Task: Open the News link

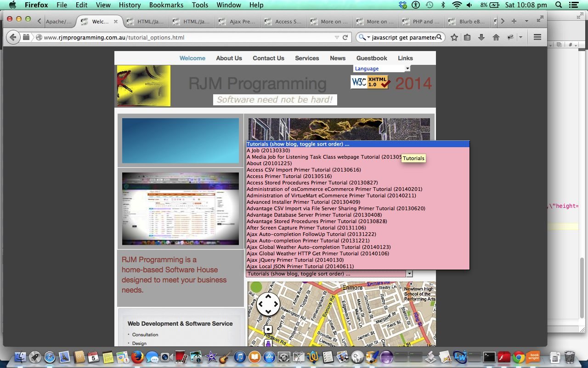Action: coord(338,58)
